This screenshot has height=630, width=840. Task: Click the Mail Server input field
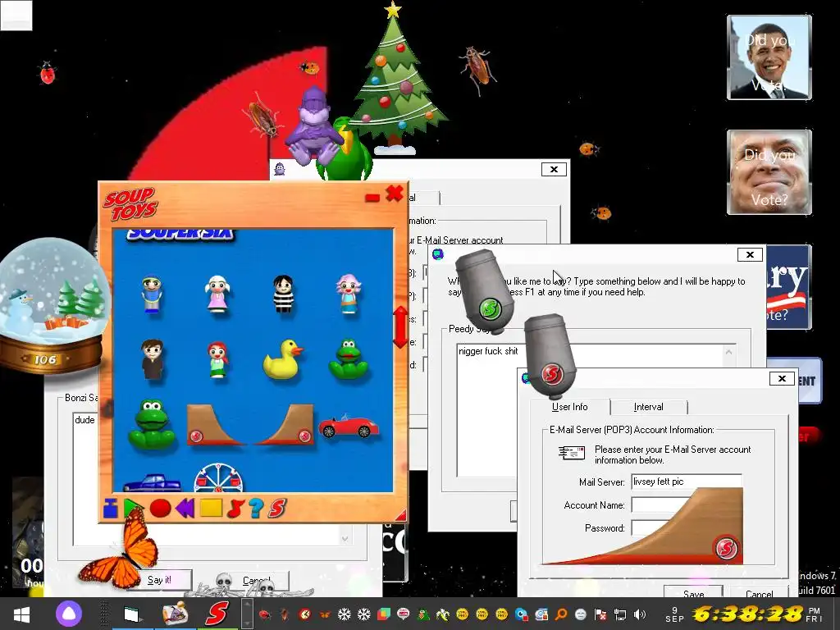click(687, 482)
